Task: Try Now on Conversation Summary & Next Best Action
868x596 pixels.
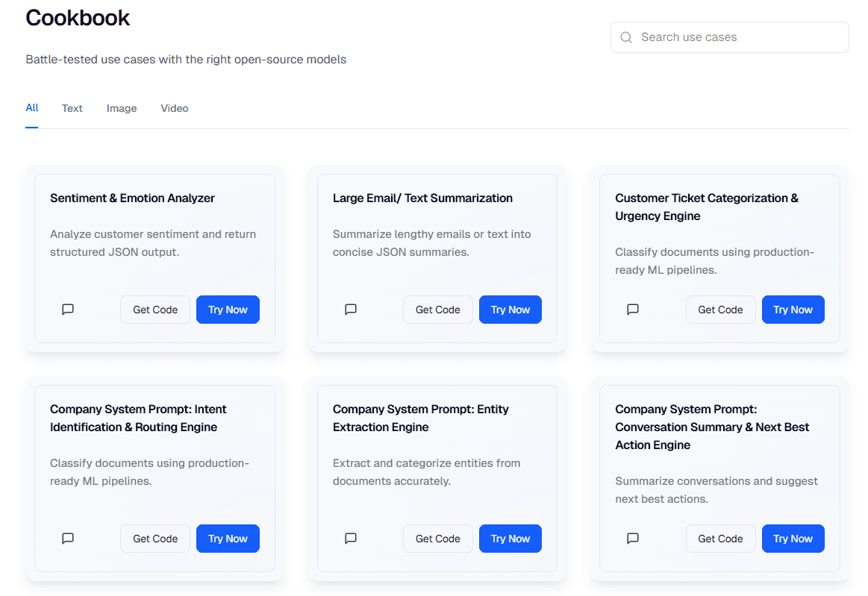Action: click(x=793, y=539)
